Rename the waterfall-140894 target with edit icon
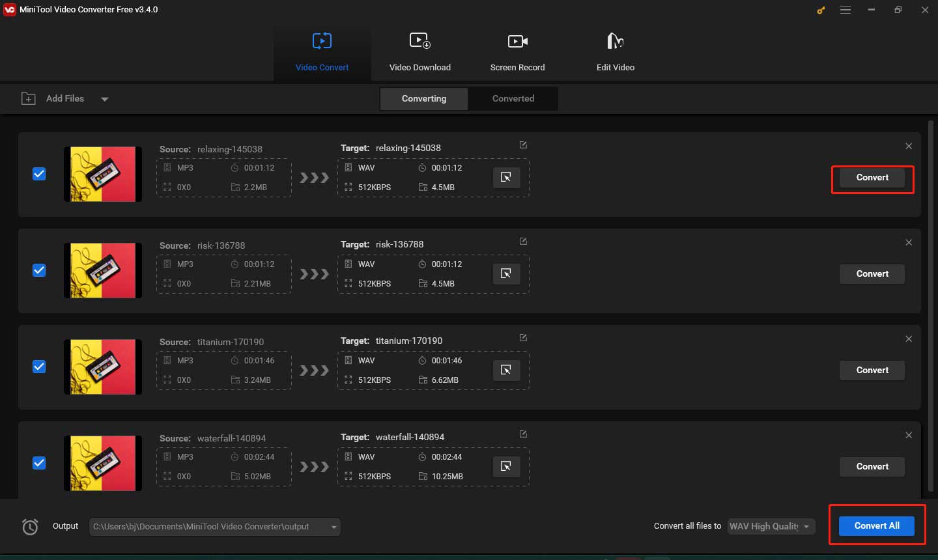 coord(523,434)
